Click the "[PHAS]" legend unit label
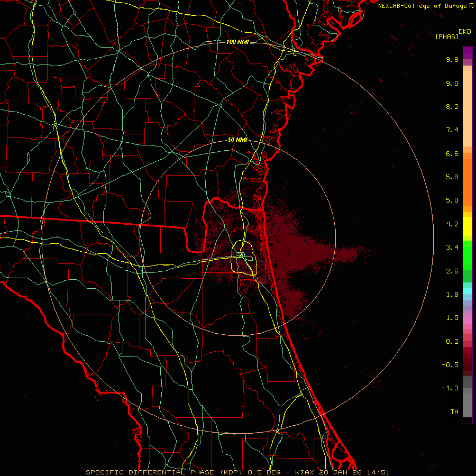Screen dimensions: 476x476 tap(447, 36)
